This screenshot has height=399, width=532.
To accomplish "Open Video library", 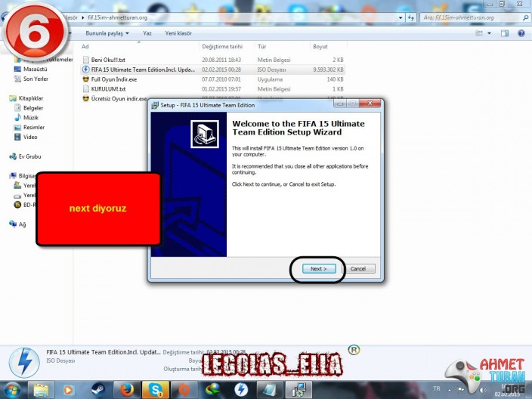I will click(x=30, y=137).
